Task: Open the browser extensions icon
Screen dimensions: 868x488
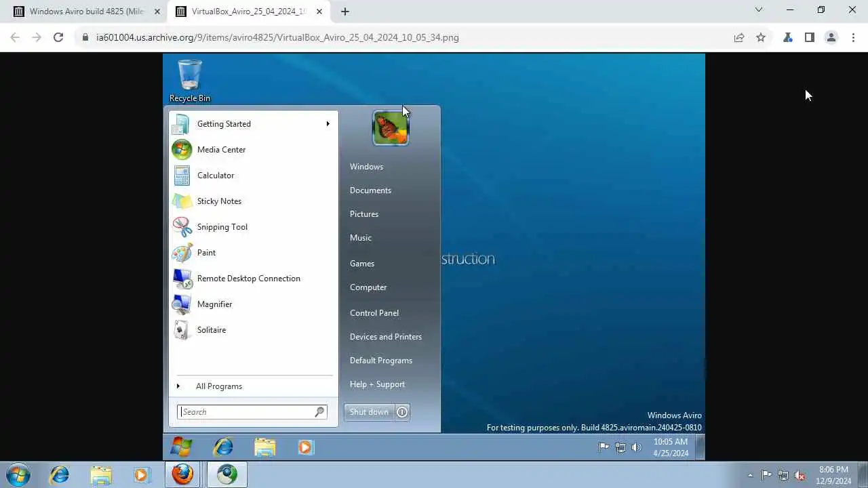Action: pos(787,37)
